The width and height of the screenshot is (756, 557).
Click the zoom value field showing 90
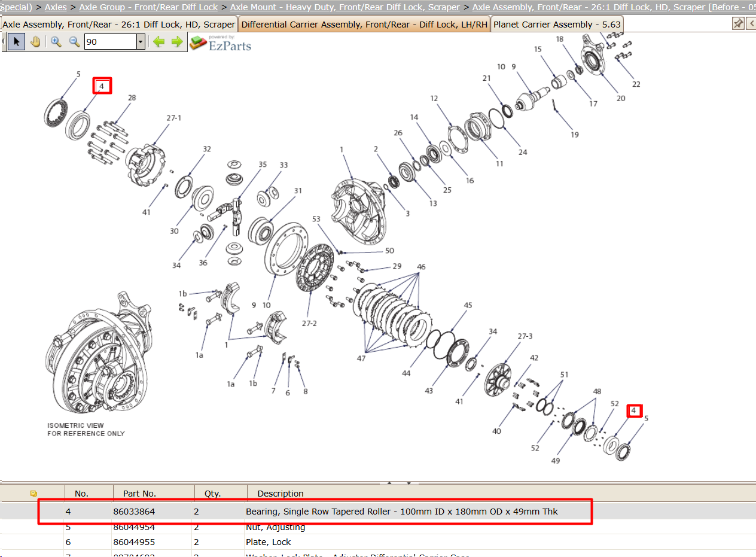tap(111, 42)
